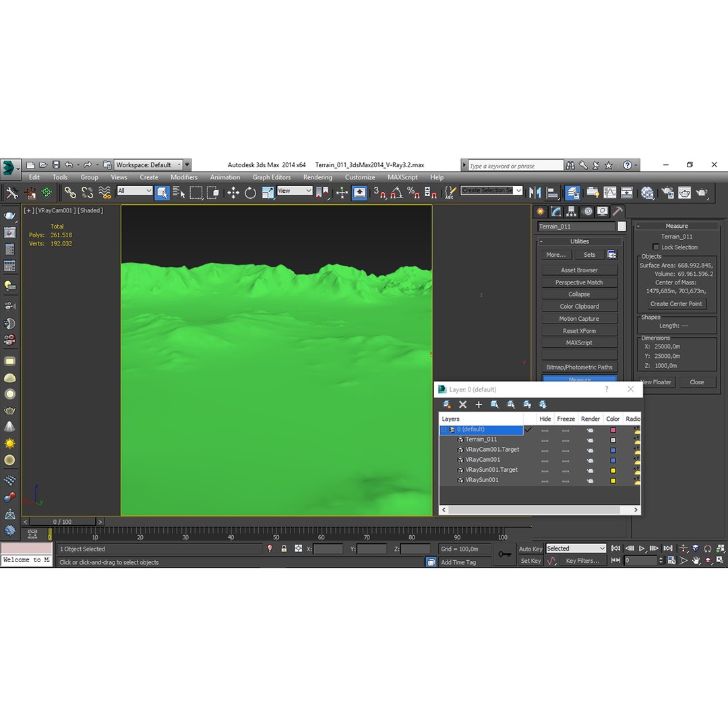The image size is (728, 728).
Task: Open Render Setup teapot icon
Action: pos(667,192)
